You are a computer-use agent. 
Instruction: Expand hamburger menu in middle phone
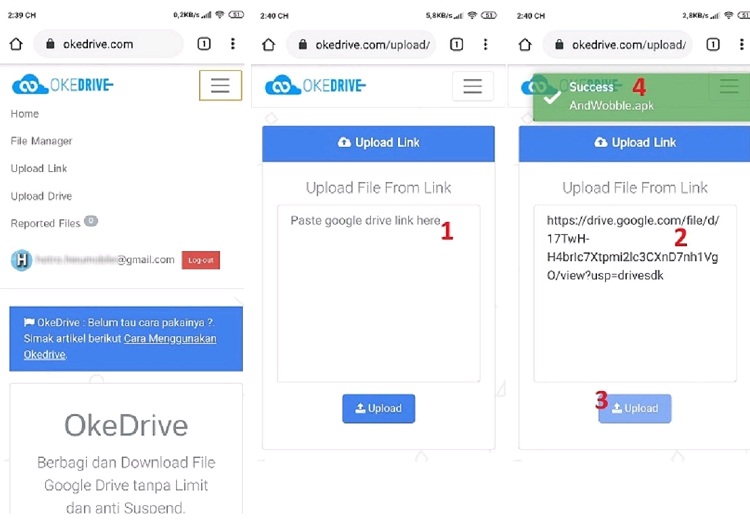[473, 86]
